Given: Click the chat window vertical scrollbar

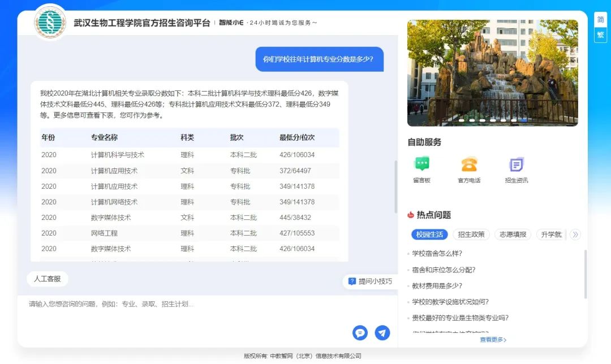Looking at the screenshot, I should click(395, 187).
